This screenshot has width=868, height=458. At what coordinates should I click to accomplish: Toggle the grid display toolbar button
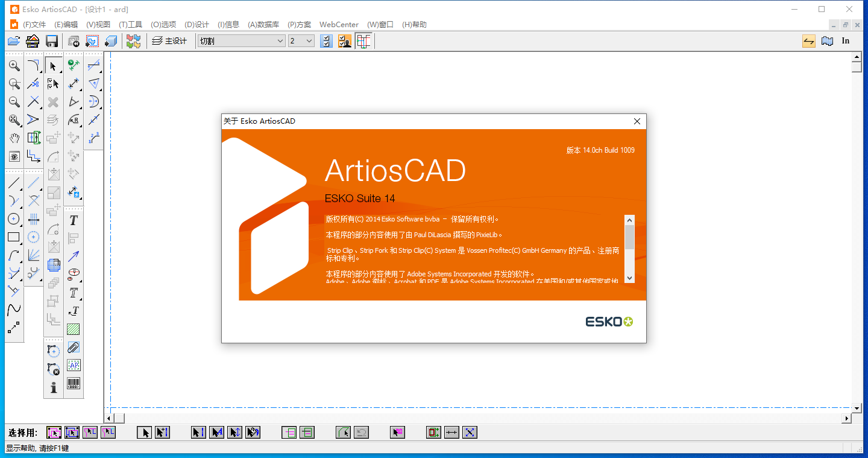[x=363, y=40]
